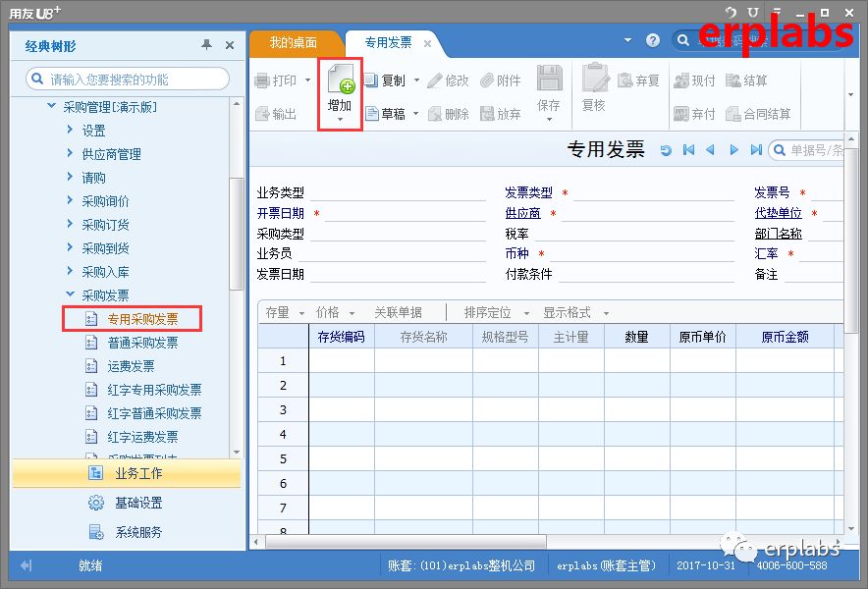Expand the 请购 tree node
The image size is (868, 589).
70,177
